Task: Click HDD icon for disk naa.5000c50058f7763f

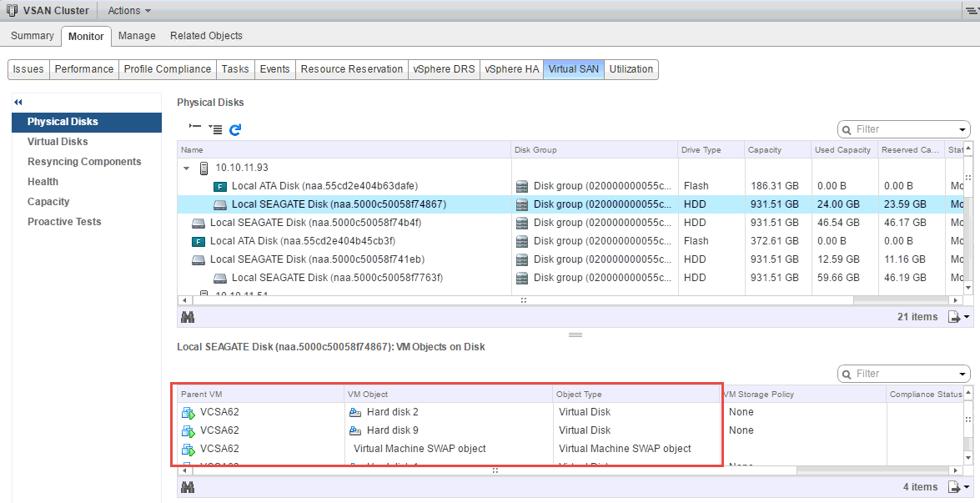Action: point(219,278)
